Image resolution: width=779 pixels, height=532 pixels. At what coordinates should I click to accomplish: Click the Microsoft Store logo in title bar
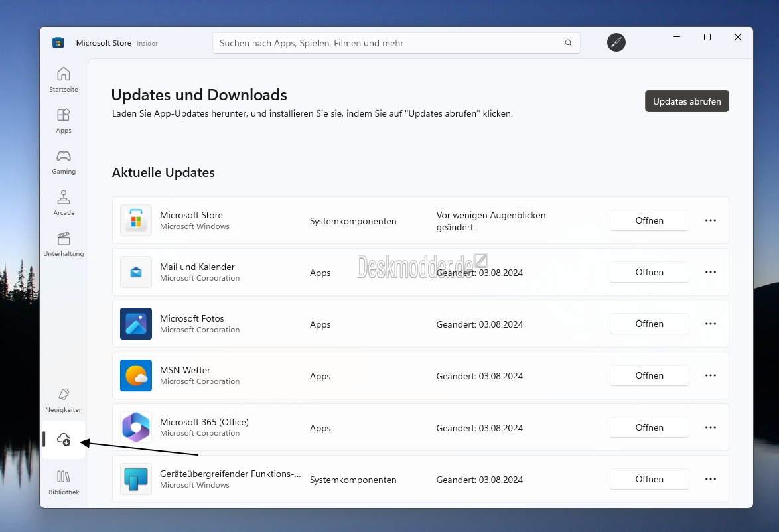(58, 42)
